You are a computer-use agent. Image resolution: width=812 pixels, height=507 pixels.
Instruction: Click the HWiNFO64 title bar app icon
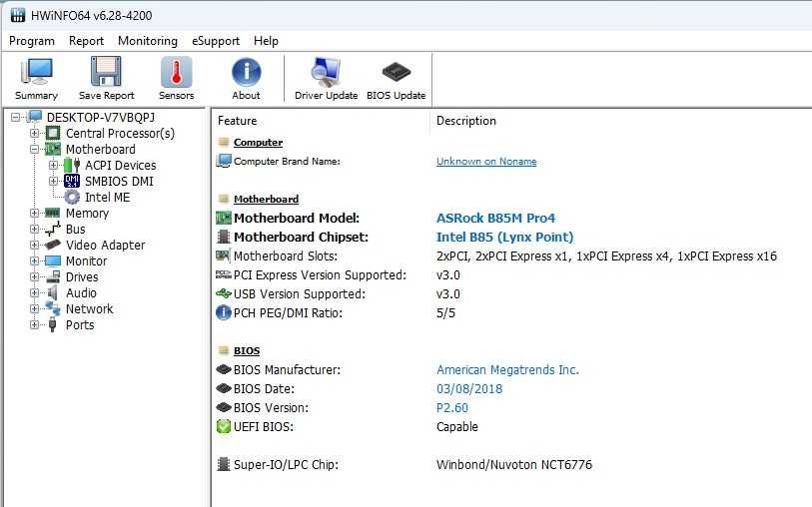[18, 15]
